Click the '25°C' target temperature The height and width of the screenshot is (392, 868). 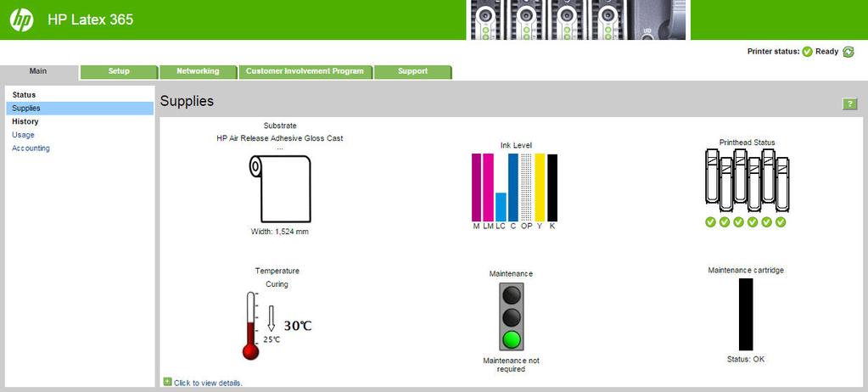(x=272, y=339)
